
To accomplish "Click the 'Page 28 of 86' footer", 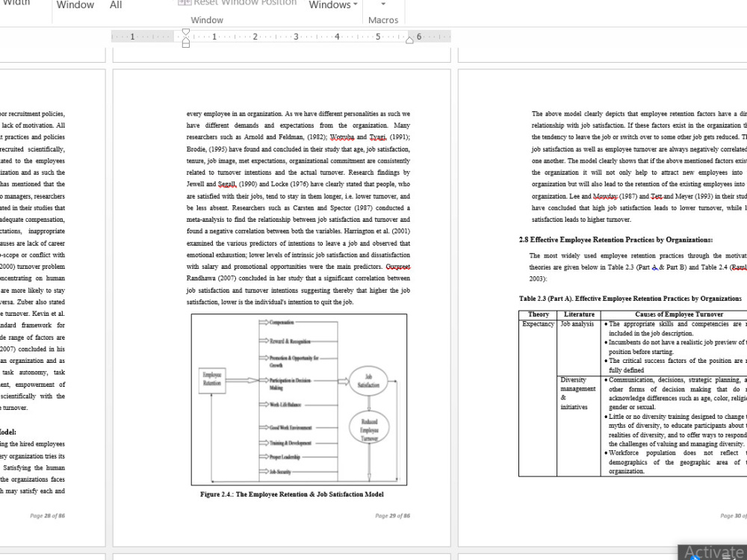I will tap(47, 516).
